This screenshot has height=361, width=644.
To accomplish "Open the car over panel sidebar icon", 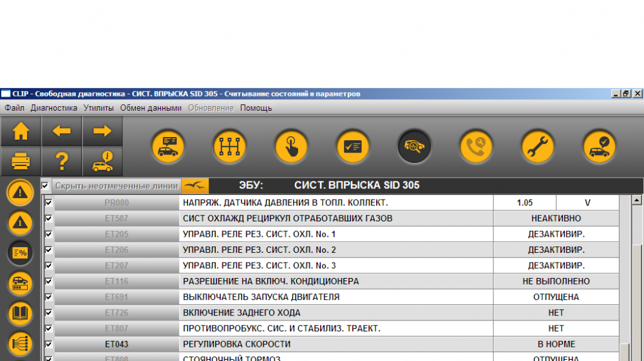I will (20, 283).
